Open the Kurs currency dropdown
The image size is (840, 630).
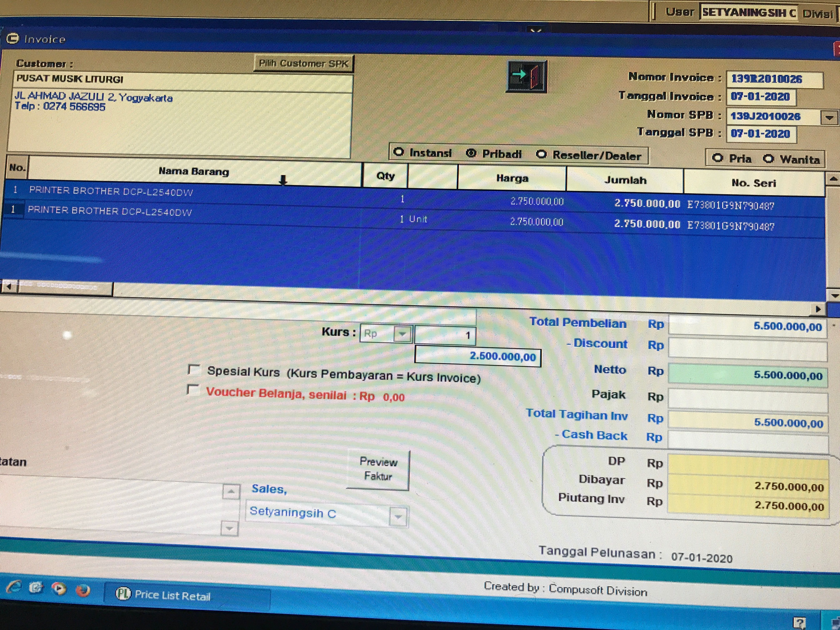(x=402, y=334)
